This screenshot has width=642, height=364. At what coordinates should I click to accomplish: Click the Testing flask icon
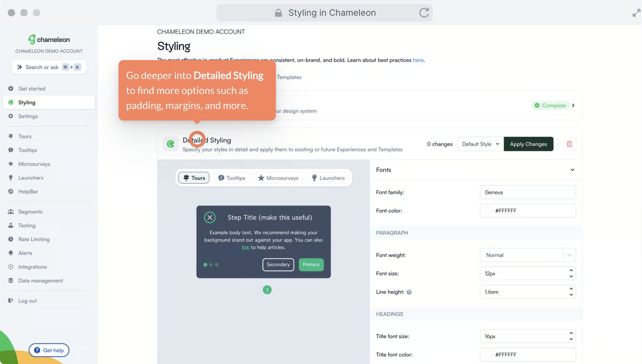tap(11, 225)
